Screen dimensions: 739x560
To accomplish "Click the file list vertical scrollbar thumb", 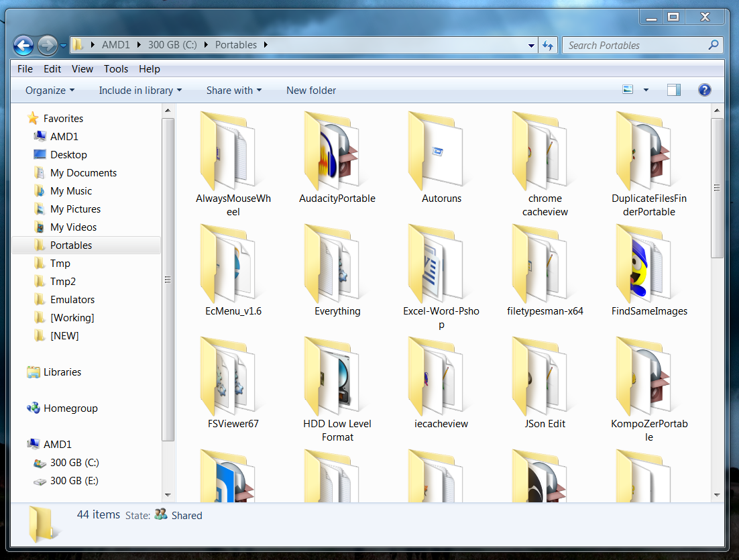I will tap(717, 188).
